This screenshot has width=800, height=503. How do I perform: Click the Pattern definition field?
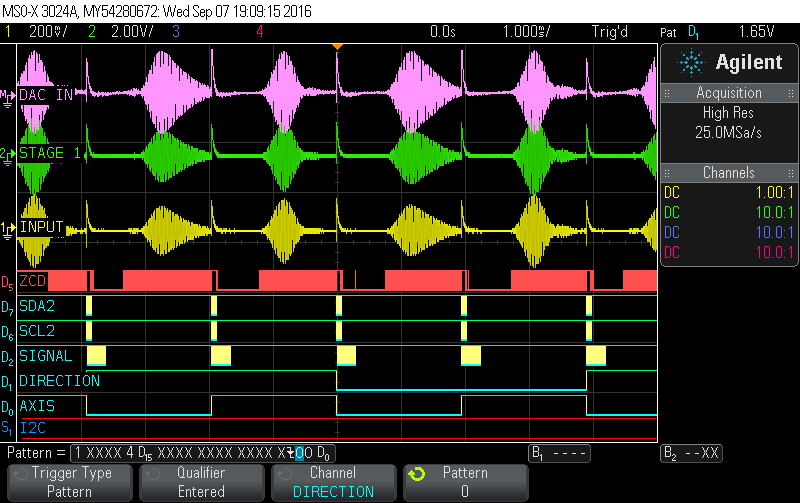203,453
